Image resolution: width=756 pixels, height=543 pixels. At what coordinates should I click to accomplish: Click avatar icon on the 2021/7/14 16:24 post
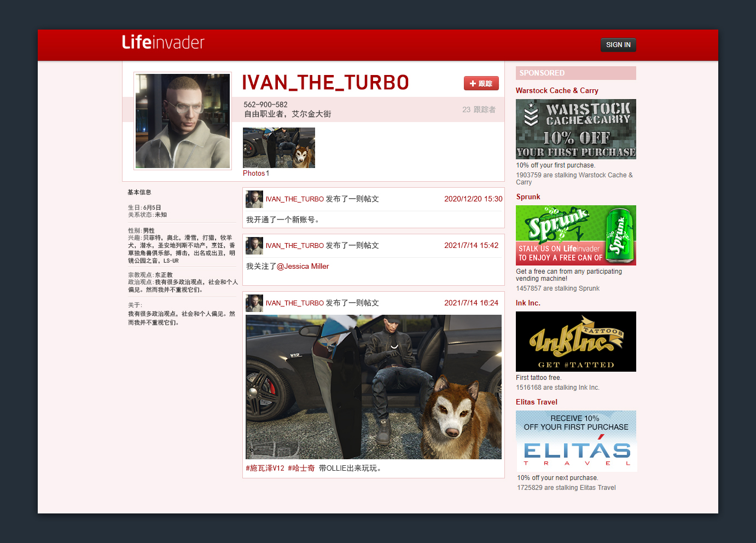coord(254,303)
